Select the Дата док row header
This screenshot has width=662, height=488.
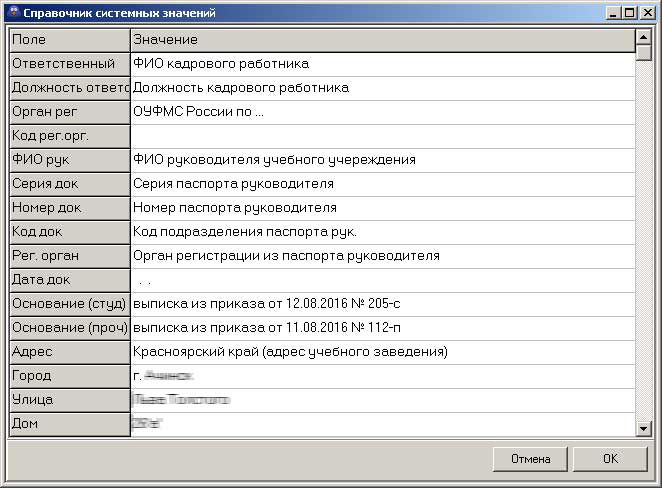click(x=70, y=281)
